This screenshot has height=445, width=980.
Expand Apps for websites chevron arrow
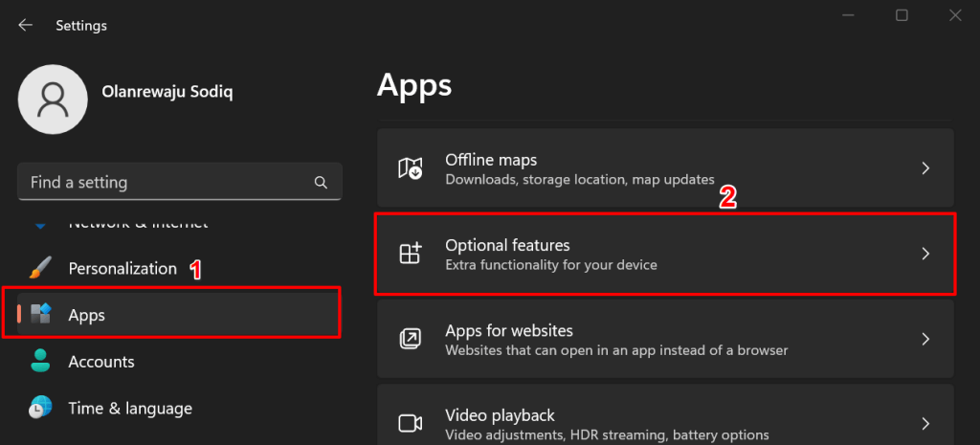pyautogui.click(x=924, y=339)
